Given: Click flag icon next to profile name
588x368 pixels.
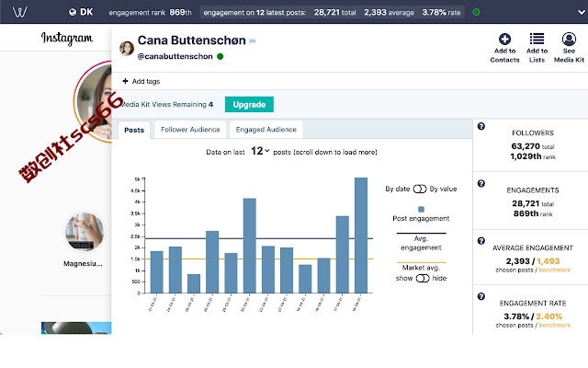Looking at the screenshot, I should click(253, 40).
